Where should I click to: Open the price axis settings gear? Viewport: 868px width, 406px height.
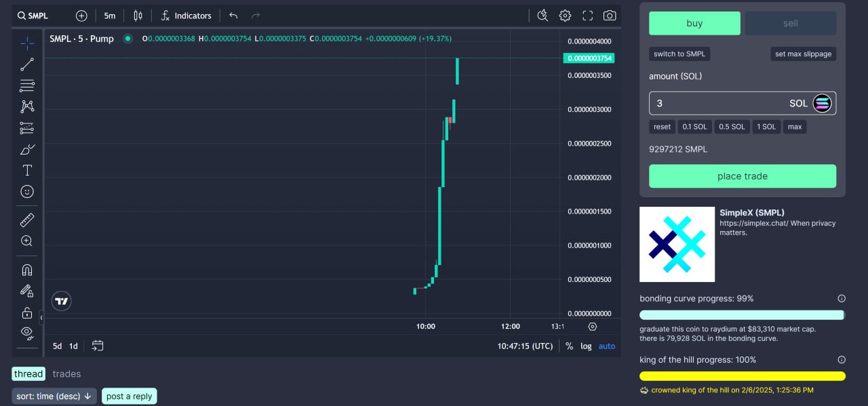[x=593, y=326]
